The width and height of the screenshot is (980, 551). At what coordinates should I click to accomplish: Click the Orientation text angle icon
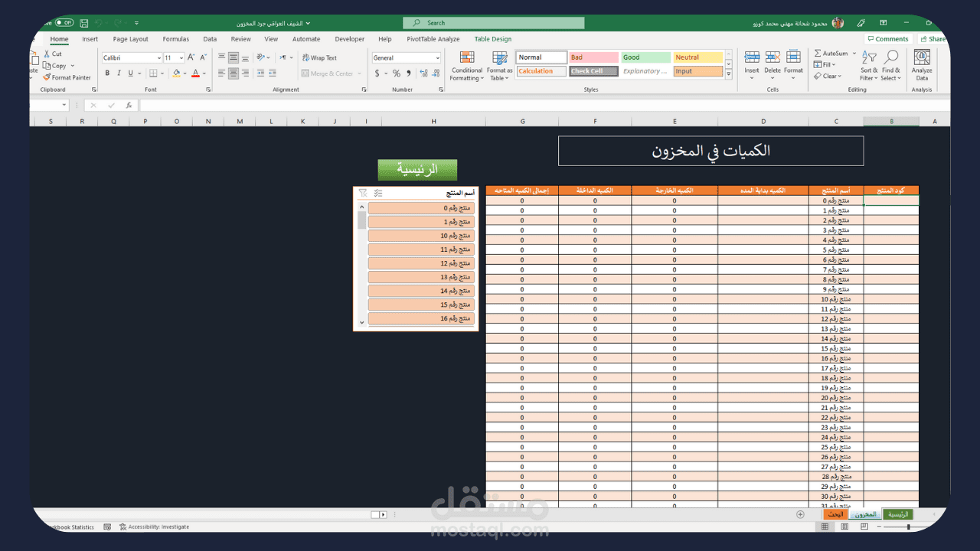(261, 57)
